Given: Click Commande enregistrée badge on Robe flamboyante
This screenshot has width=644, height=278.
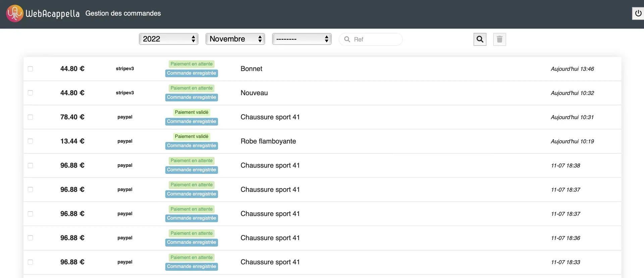Looking at the screenshot, I should [191, 146].
